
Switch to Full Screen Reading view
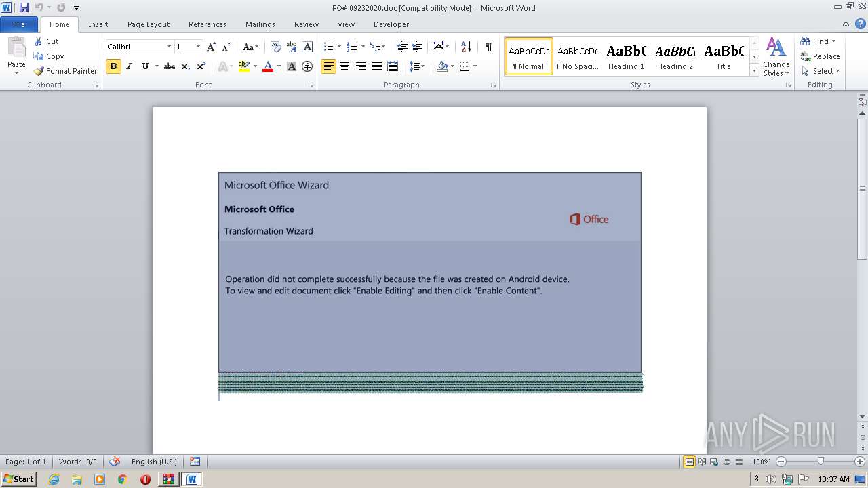[701, 462]
